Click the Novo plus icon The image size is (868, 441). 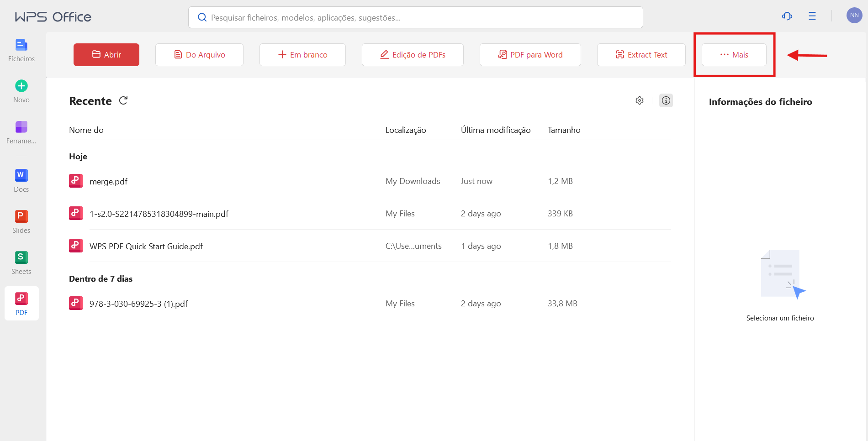[21, 85]
